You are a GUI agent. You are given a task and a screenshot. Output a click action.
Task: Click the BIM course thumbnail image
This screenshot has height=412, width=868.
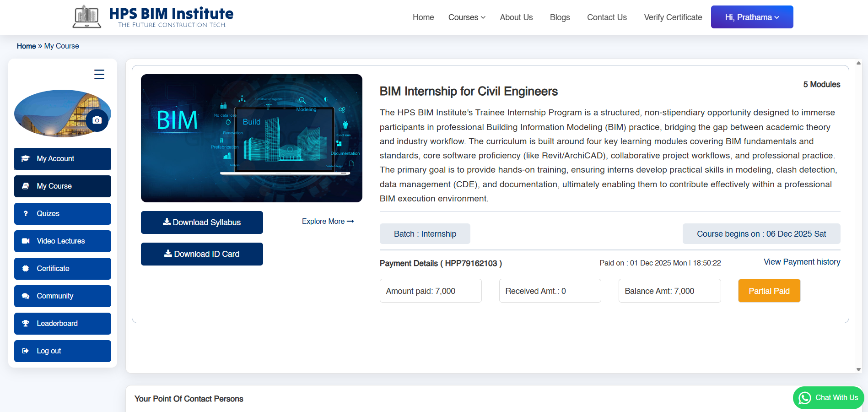tap(252, 138)
